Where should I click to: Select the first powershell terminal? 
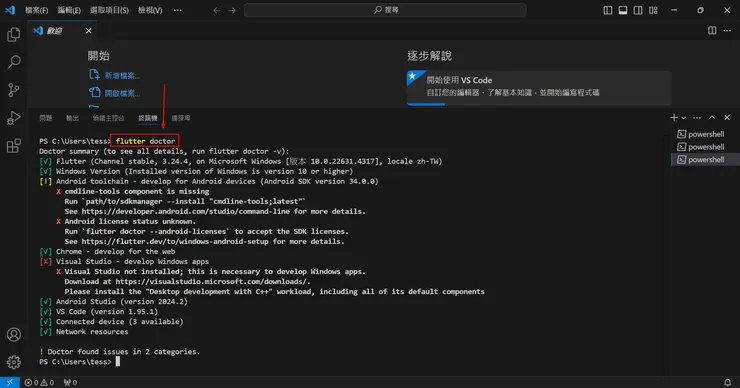point(705,134)
